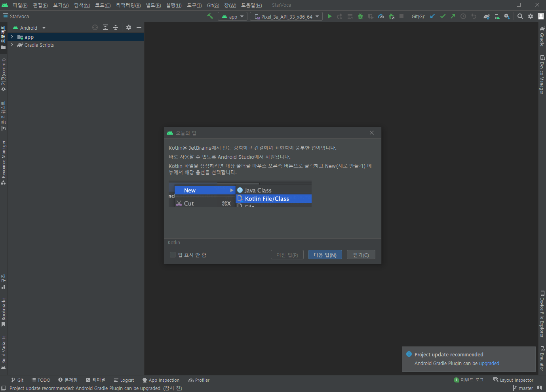Open the Android project view dropdown

point(30,28)
